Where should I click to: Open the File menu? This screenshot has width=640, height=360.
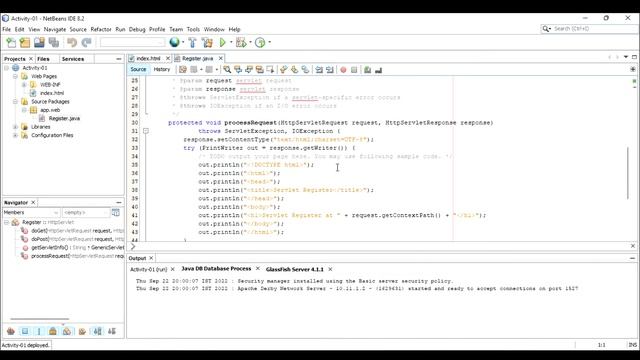click(x=7, y=29)
